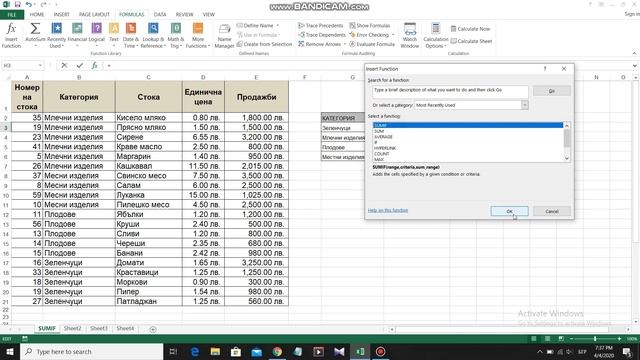Click the Go search button

click(x=552, y=91)
